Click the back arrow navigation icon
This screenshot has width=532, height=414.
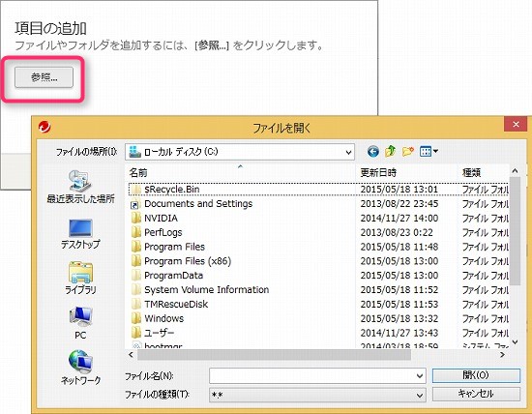pyautogui.click(x=373, y=151)
